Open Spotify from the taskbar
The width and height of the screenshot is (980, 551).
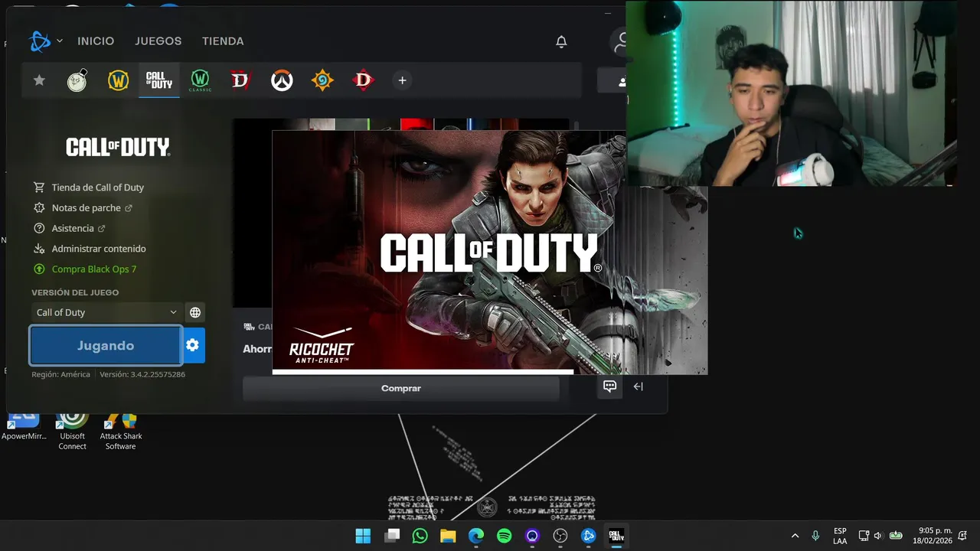[x=504, y=536]
